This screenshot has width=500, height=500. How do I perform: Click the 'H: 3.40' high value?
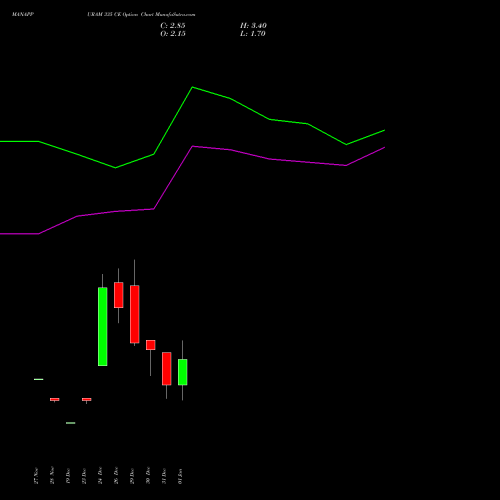(x=253, y=26)
